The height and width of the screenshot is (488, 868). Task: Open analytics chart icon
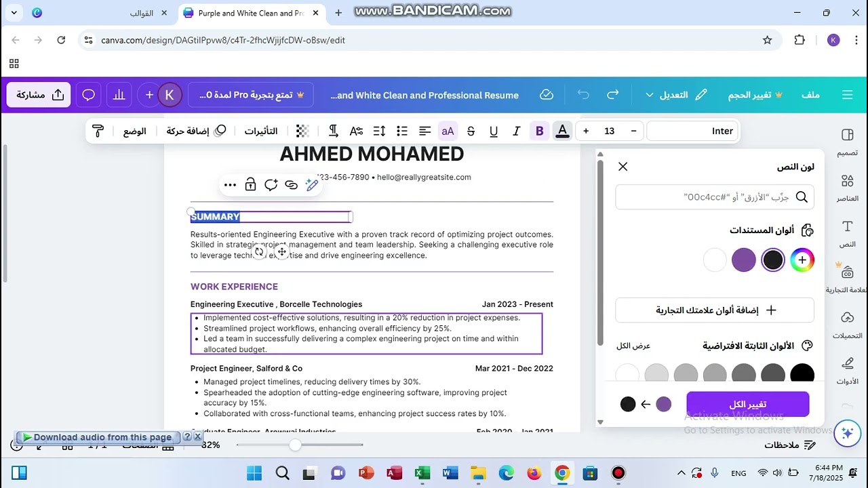[119, 95]
